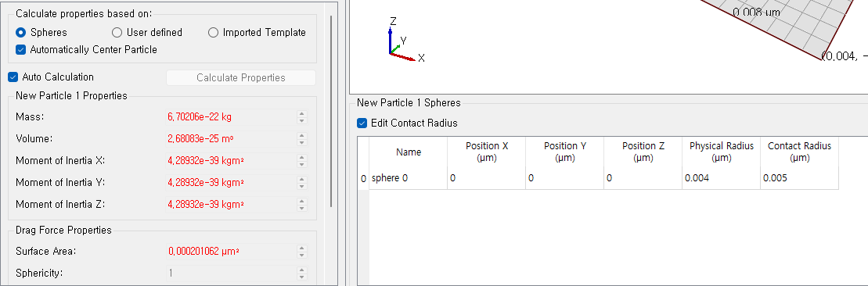
Task: Click the Contact Radius column header
Action: pos(799,152)
